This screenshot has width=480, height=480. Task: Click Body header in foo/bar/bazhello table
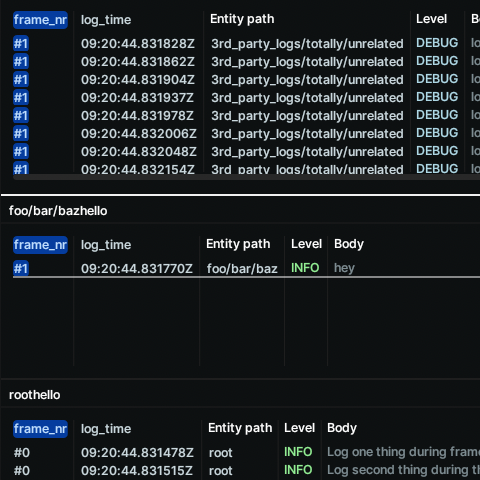tap(349, 244)
